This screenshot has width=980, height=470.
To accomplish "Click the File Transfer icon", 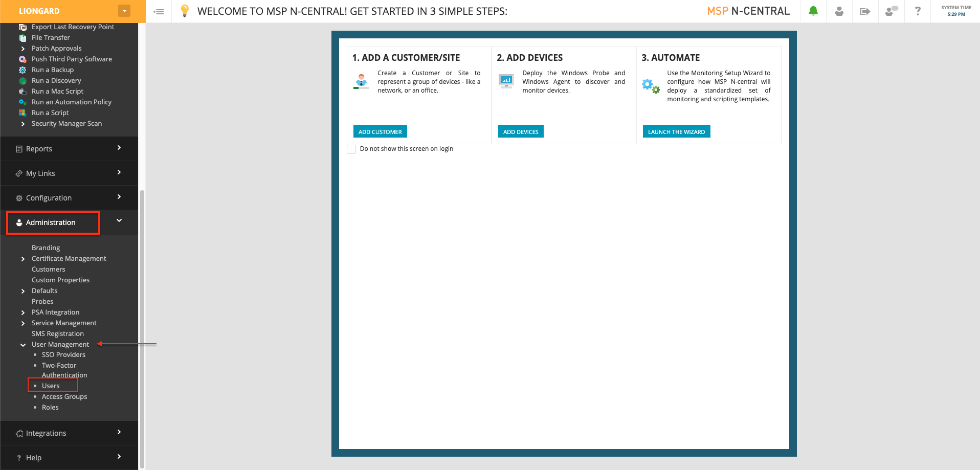I will [x=23, y=38].
